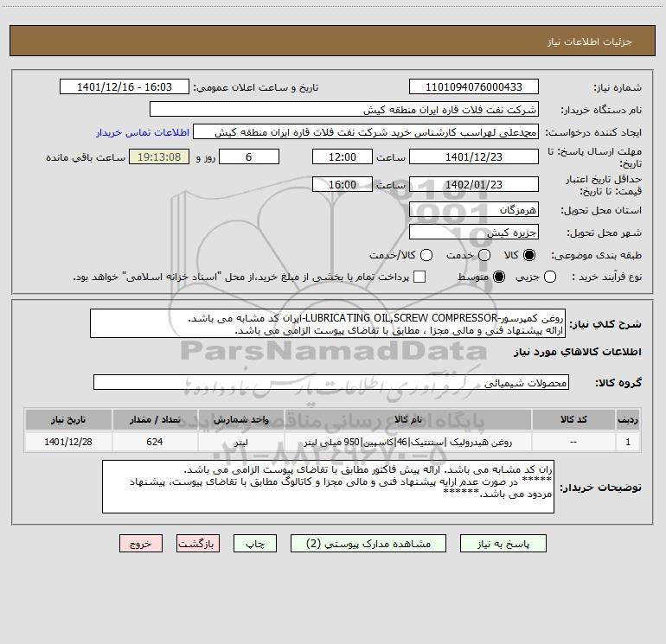The width and height of the screenshot is (666, 644).
Task: Click the خروج exit button
Action: coord(141,544)
